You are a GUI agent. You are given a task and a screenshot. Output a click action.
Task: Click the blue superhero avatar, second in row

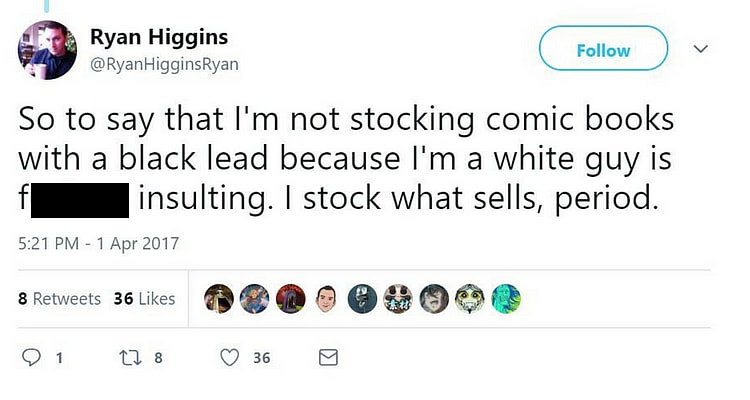coord(255,298)
